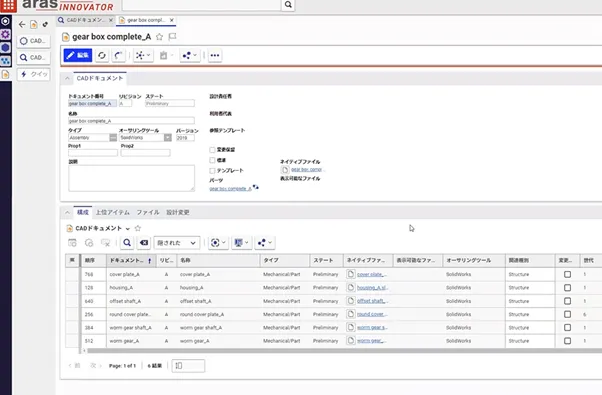
Task: Toggle the 変更保留 checkbox in the form
Action: (x=212, y=150)
